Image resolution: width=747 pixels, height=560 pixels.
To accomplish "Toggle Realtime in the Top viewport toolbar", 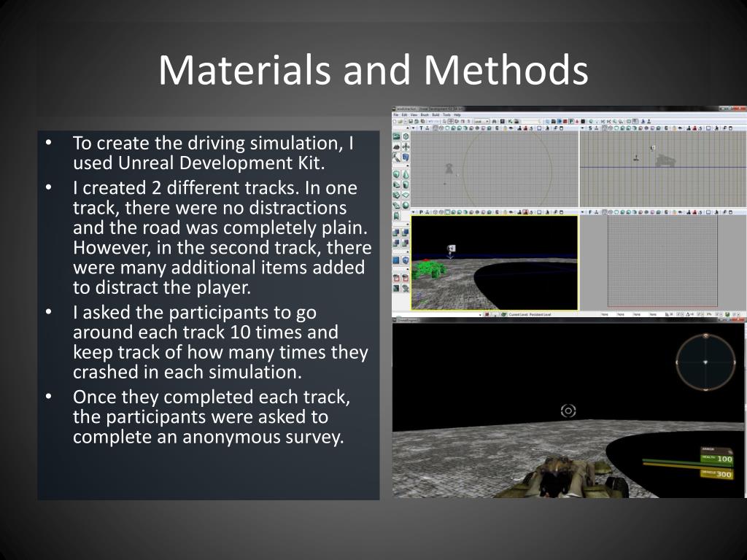I will pos(427,128).
